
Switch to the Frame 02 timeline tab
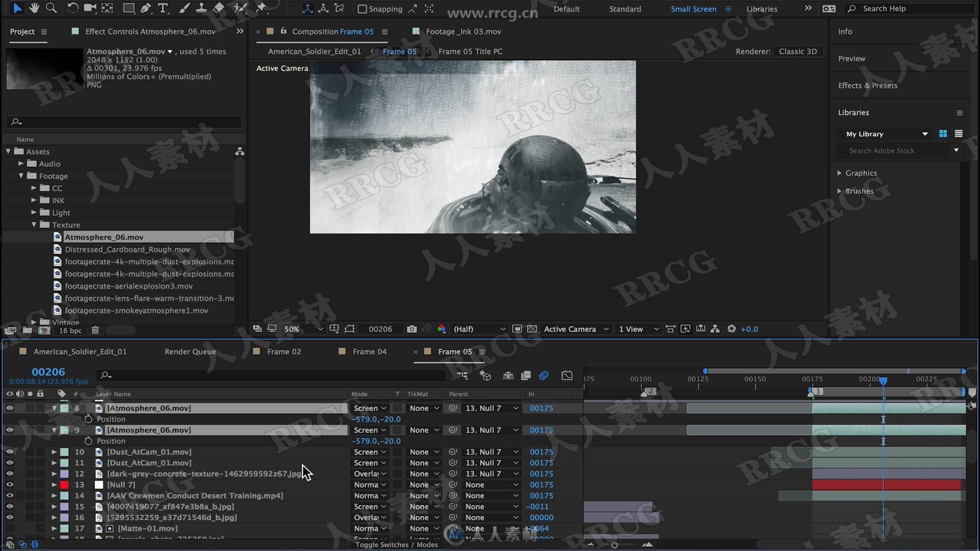point(284,352)
